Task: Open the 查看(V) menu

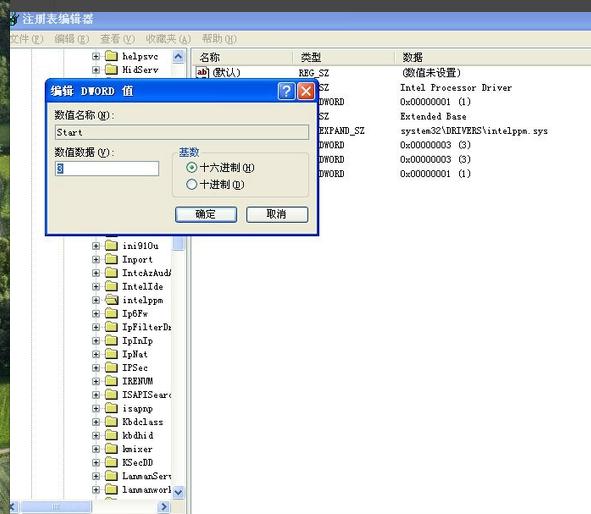Action: 117,39
